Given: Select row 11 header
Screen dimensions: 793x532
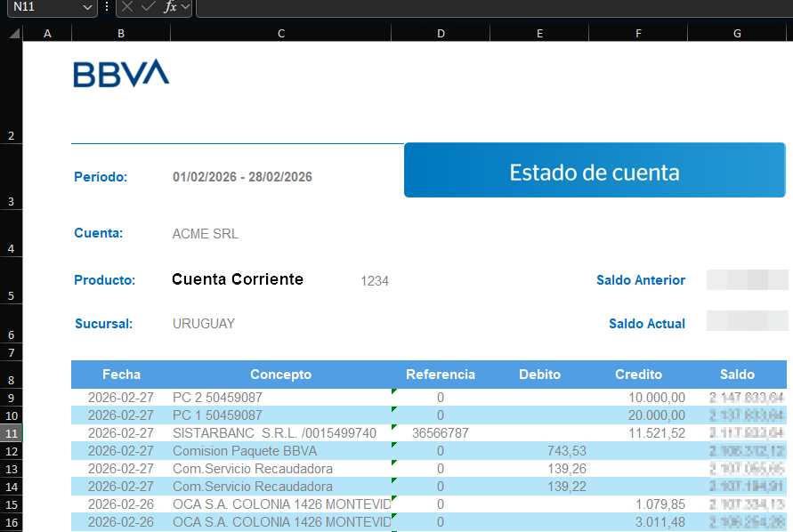Looking at the screenshot, I should point(12,433).
